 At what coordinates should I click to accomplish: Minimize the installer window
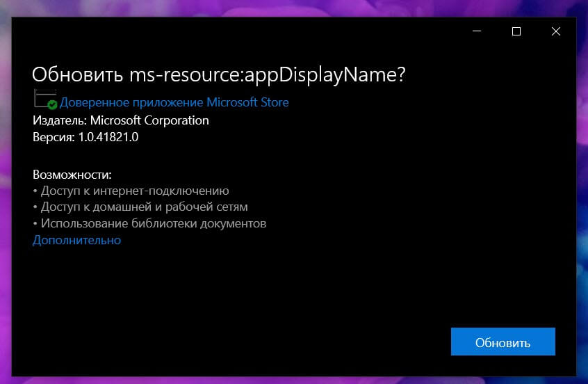tap(477, 31)
